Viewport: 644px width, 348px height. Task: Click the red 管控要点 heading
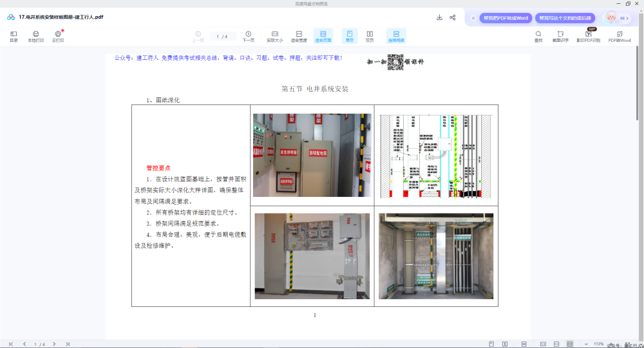(158, 168)
